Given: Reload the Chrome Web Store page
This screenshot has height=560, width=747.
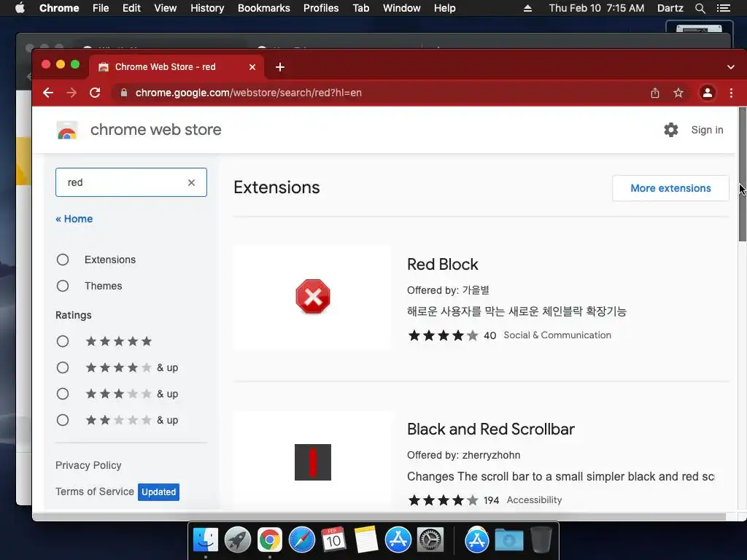Looking at the screenshot, I should pyautogui.click(x=95, y=93).
